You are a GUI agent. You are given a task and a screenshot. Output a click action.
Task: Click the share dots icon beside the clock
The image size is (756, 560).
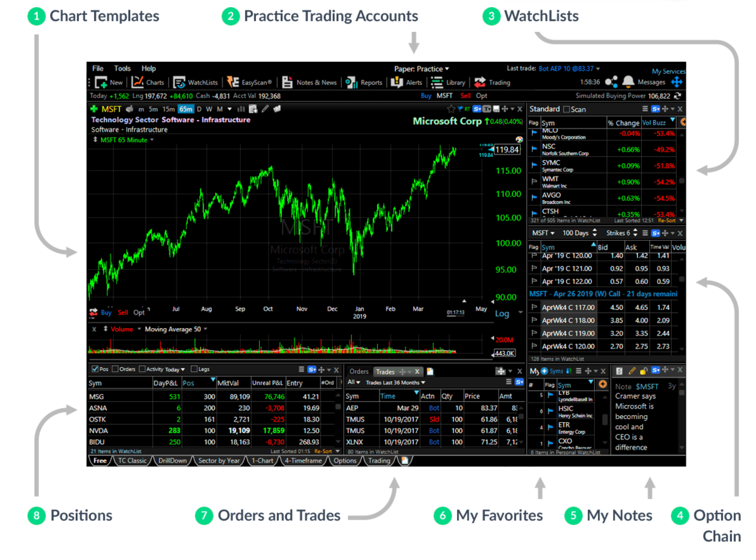coord(611,82)
